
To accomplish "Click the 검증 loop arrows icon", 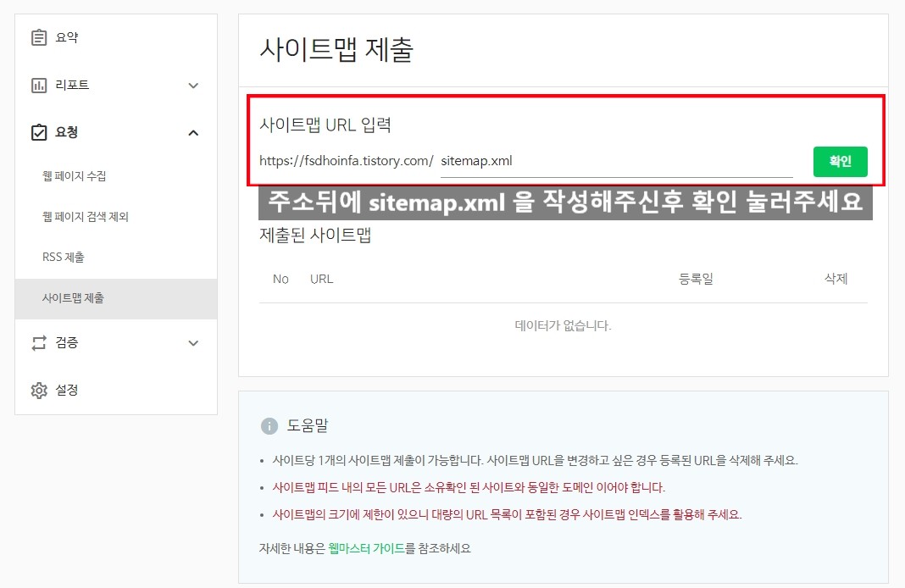I will (39, 343).
